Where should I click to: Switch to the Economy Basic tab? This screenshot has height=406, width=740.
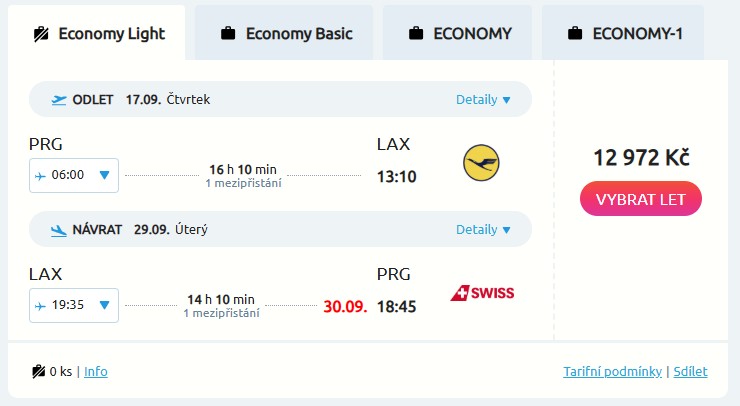click(285, 33)
